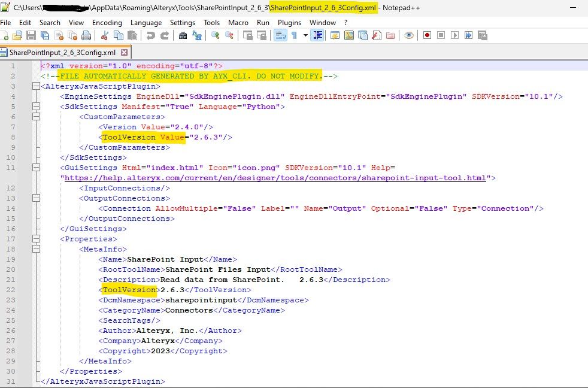Close the current document via toolbar

(59, 35)
